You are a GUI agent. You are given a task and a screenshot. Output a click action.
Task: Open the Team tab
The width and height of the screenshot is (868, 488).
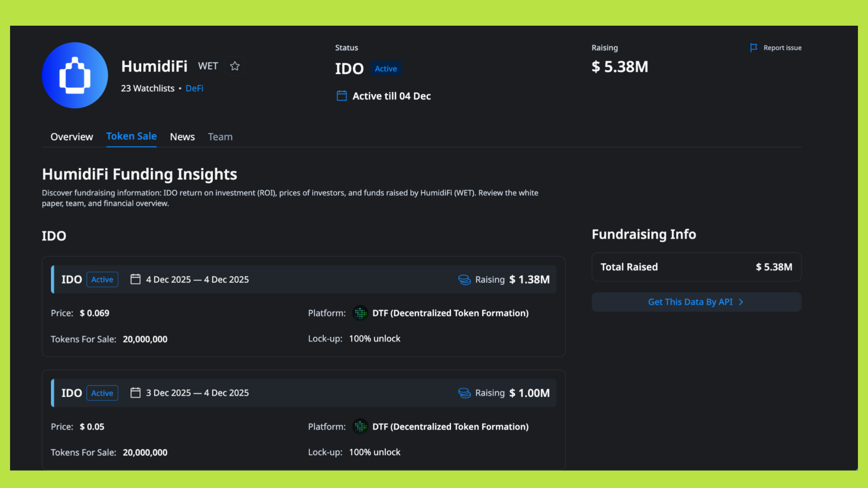click(x=220, y=137)
